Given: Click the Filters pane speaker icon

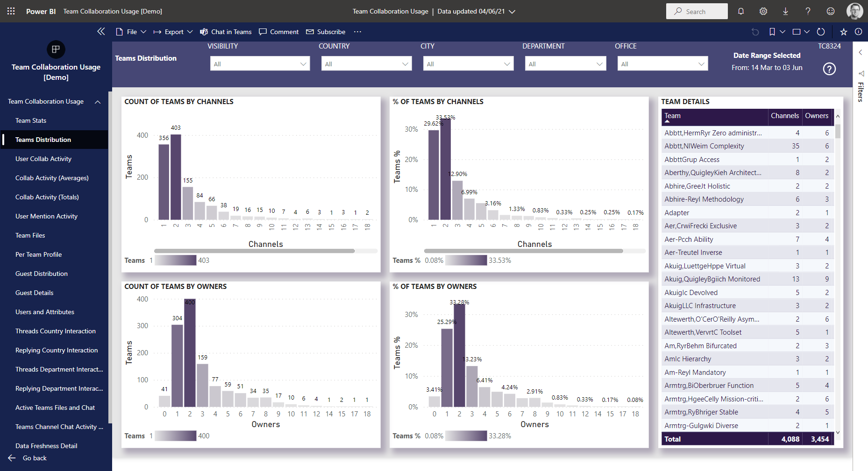Looking at the screenshot, I should coord(861,73).
